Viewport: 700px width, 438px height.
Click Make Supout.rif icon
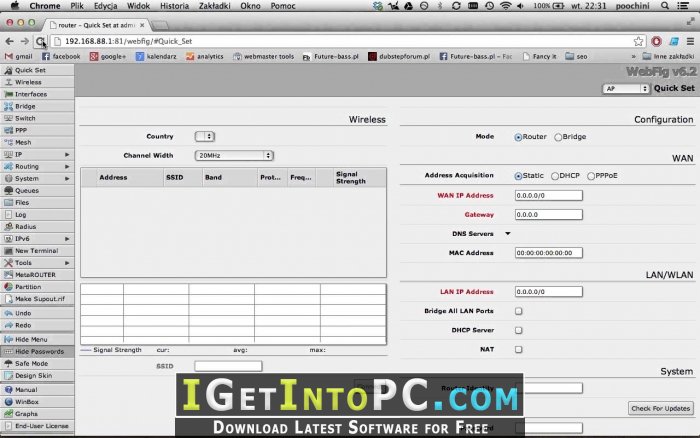pos(8,299)
